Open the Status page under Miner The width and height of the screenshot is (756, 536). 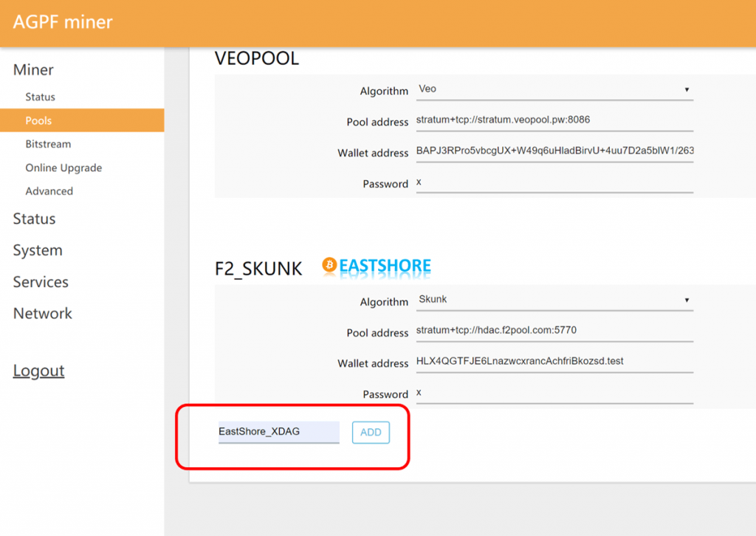(x=40, y=97)
